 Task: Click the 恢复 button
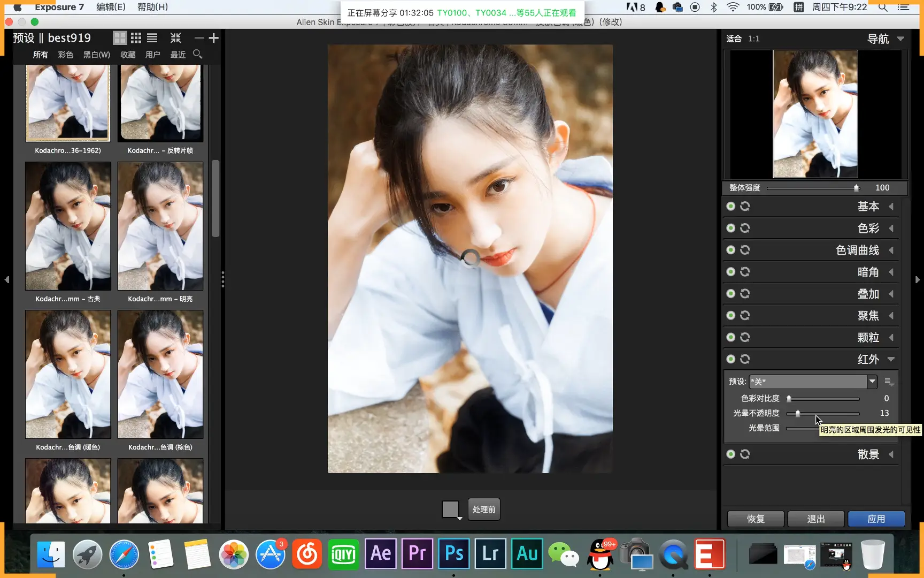point(756,519)
